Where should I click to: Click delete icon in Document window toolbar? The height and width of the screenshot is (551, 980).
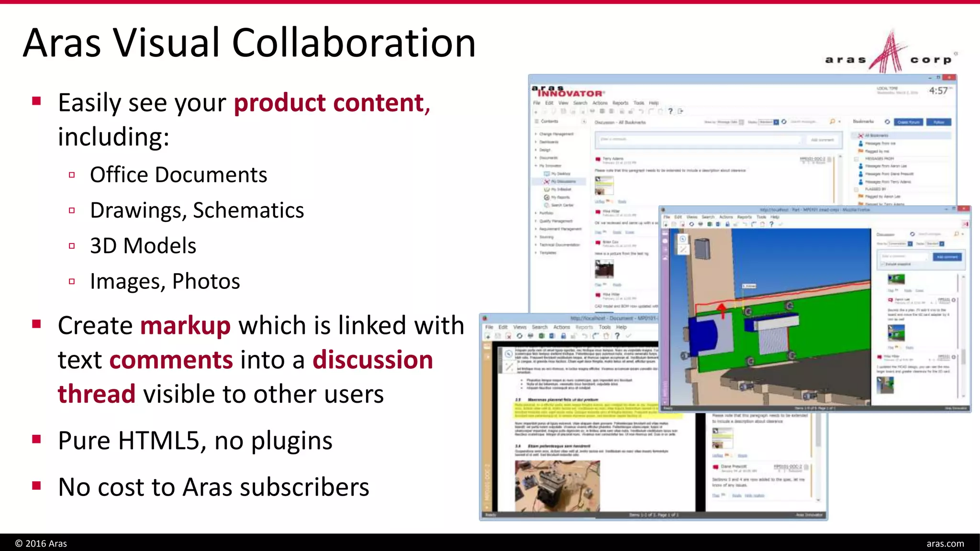click(x=508, y=336)
